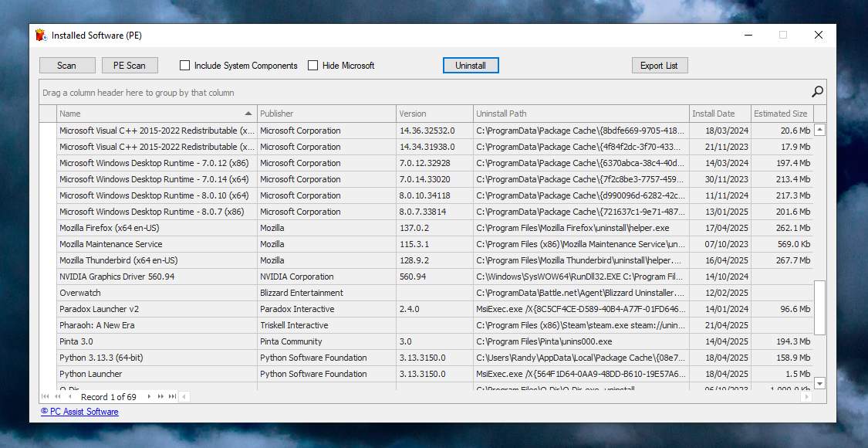The width and height of the screenshot is (868, 448).
Task: Click estimated size 262.1 Mb
Action: (782, 228)
